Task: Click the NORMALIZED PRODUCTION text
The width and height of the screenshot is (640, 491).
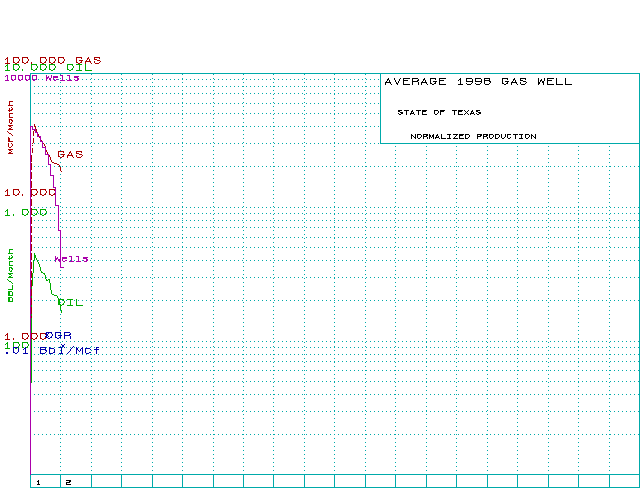Action: tap(473, 136)
